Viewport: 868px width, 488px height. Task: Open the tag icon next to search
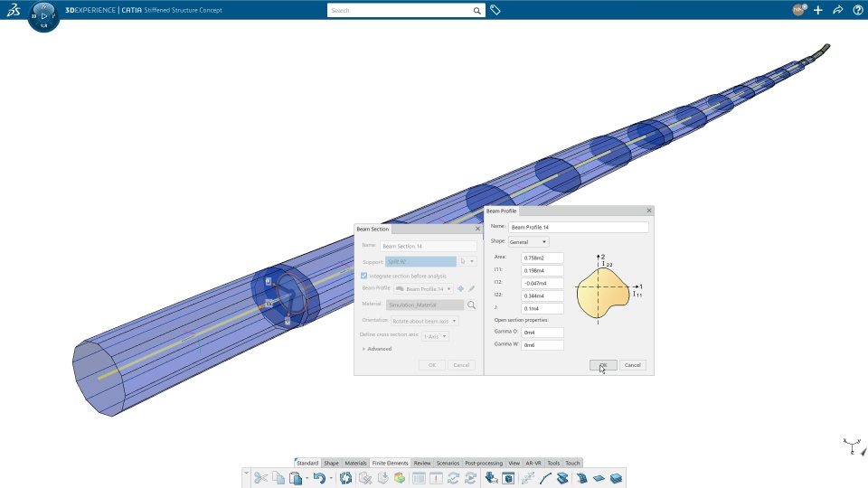coord(495,10)
